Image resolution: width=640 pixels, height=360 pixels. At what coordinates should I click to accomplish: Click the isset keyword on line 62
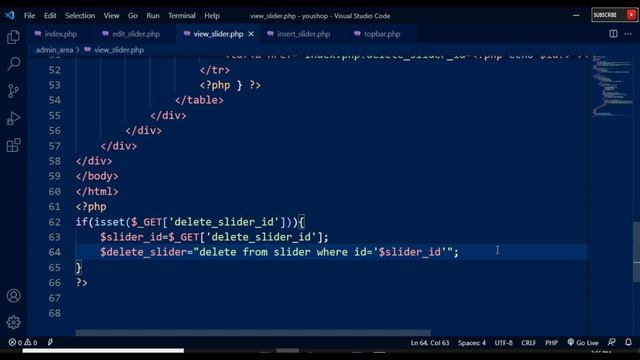click(109, 222)
